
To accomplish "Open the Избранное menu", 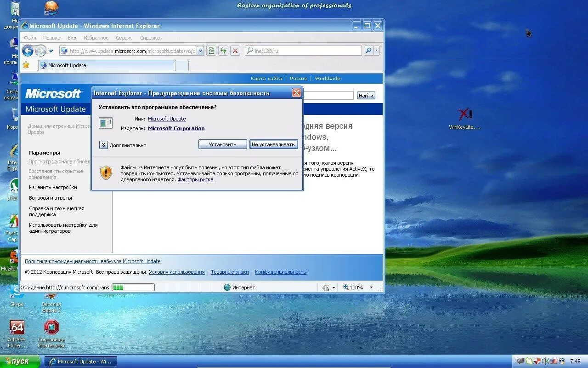I will coord(96,38).
